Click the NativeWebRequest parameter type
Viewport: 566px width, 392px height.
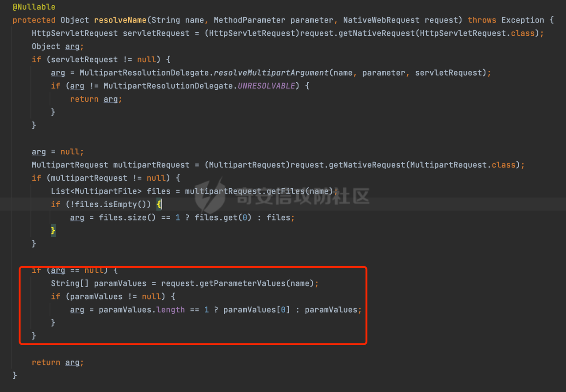click(381, 20)
